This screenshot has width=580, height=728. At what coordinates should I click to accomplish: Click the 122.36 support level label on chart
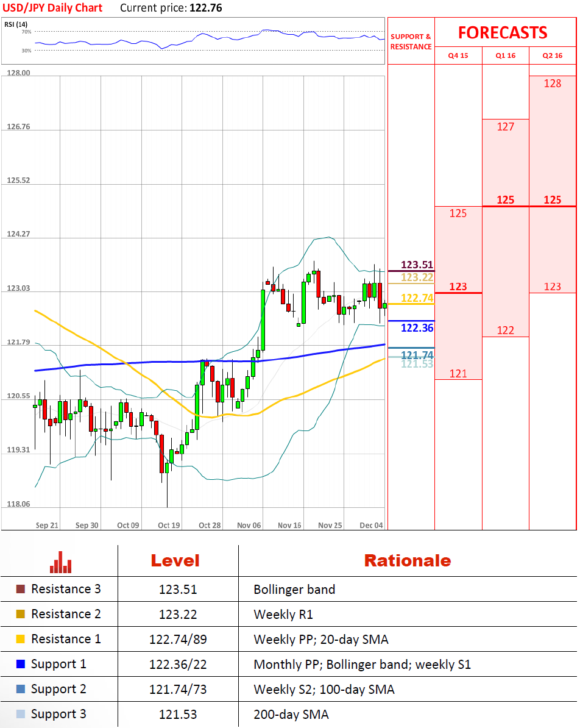(x=417, y=328)
